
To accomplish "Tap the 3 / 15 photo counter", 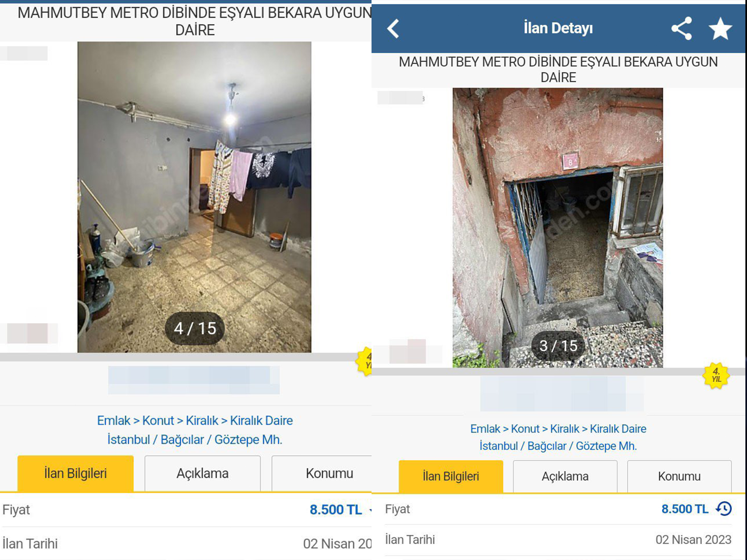I will (x=558, y=346).
